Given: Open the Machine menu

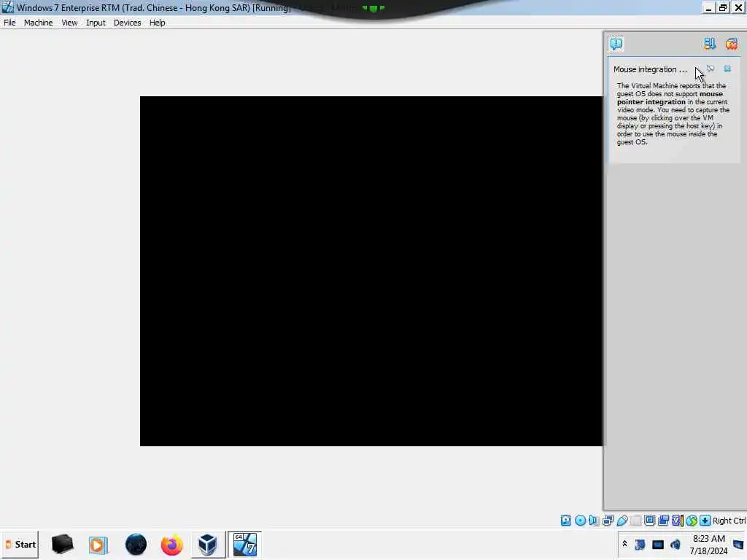Looking at the screenshot, I should point(38,23).
